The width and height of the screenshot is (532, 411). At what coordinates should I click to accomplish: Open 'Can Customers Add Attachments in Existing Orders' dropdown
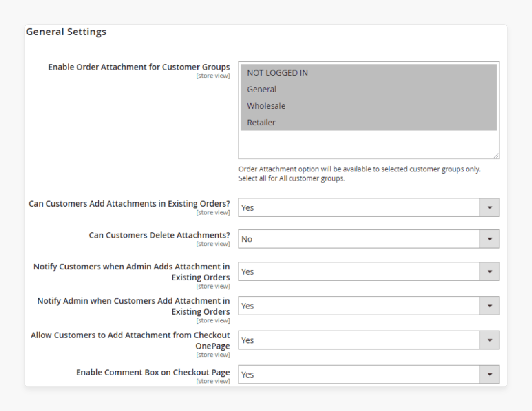coord(369,208)
